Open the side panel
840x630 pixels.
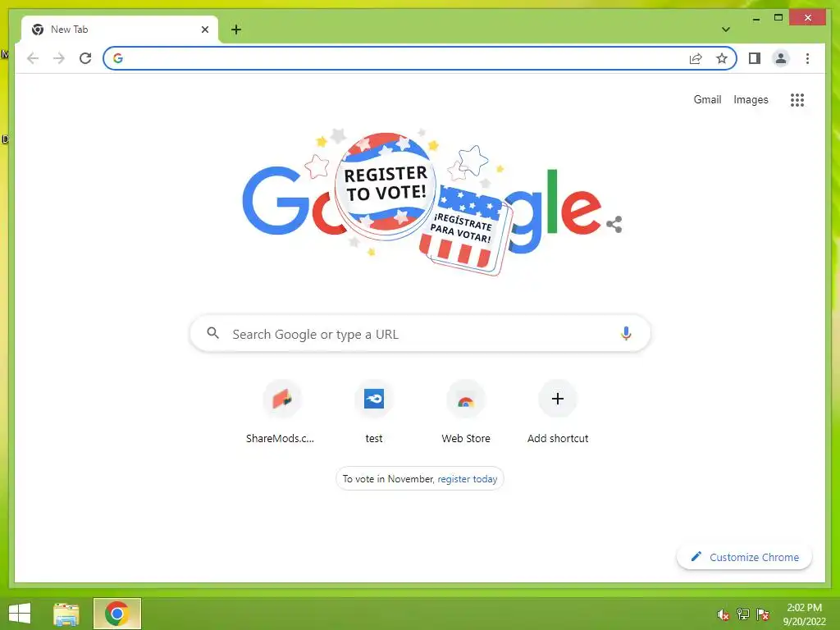click(755, 58)
